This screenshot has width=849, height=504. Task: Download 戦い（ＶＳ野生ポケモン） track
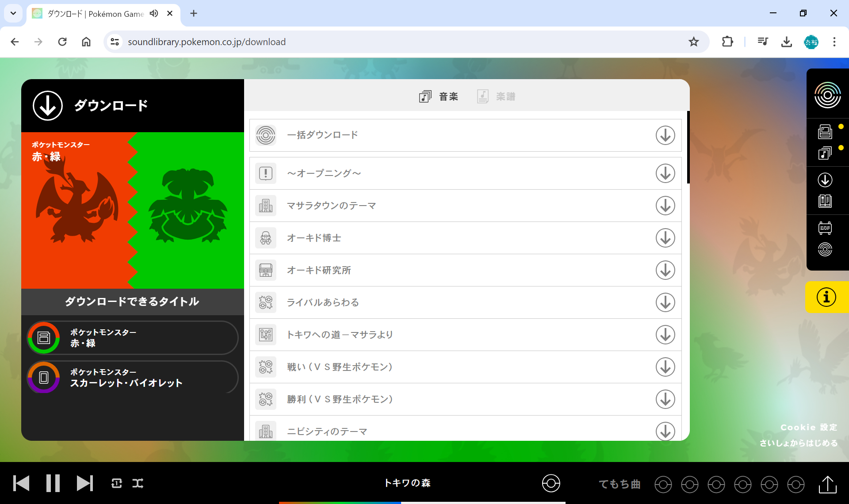[x=665, y=367]
